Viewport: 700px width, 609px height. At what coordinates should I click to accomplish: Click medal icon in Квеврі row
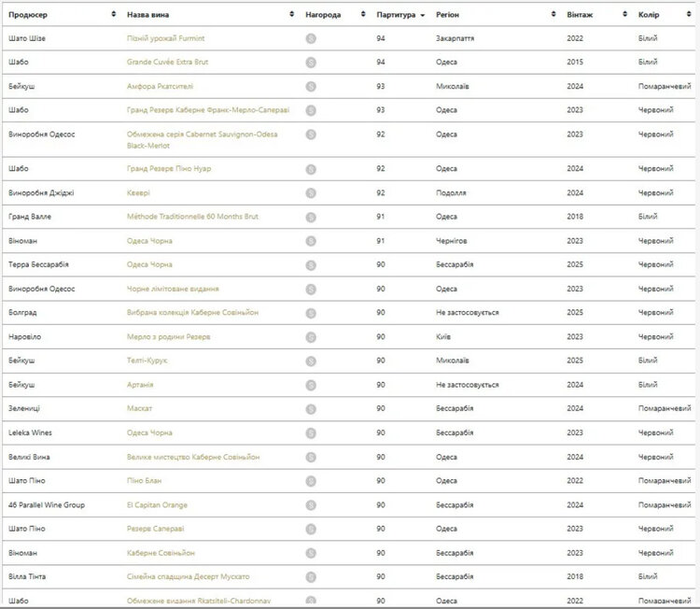point(311,193)
